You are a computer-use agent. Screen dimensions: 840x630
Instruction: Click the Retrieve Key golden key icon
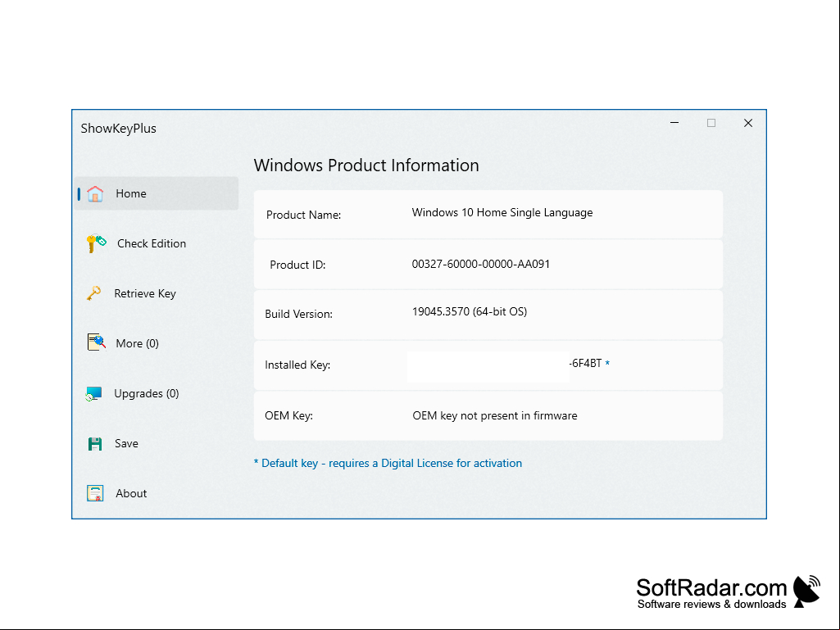pos(93,293)
